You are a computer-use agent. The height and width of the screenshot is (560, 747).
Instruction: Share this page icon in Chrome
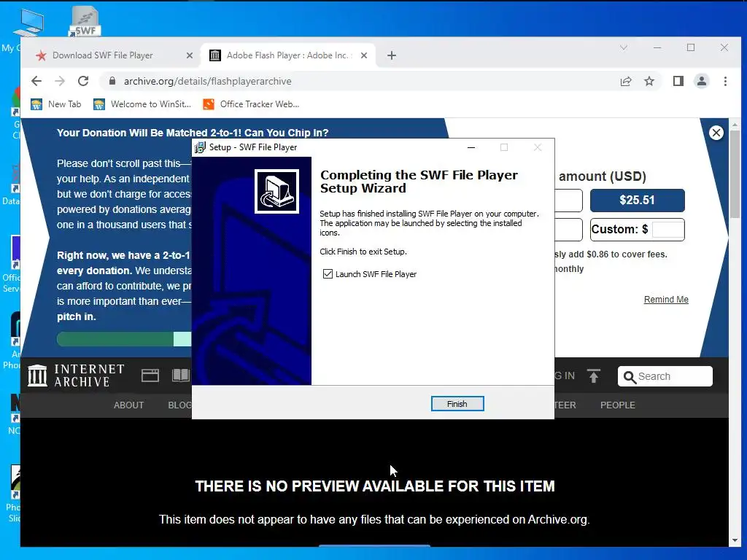[626, 82]
